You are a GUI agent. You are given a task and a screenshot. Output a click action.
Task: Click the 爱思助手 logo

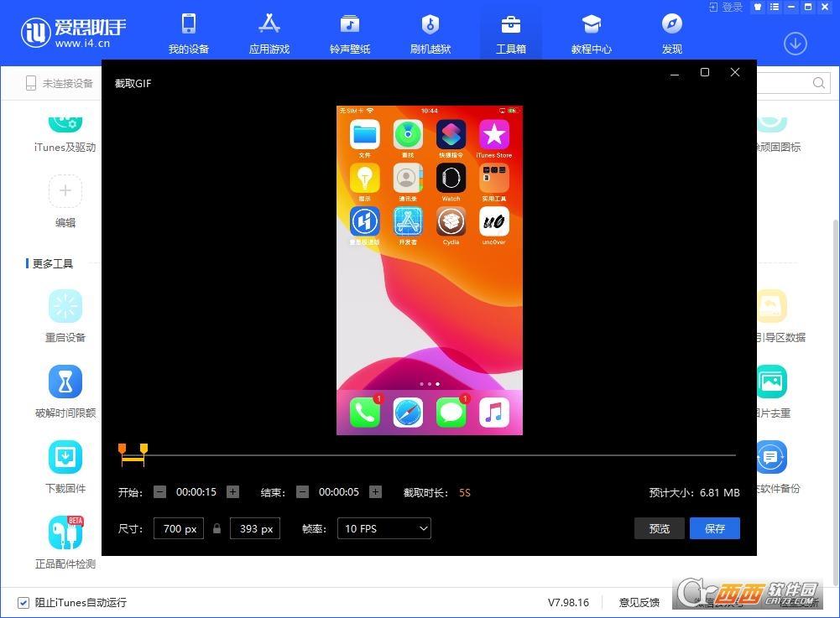click(x=73, y=31)
